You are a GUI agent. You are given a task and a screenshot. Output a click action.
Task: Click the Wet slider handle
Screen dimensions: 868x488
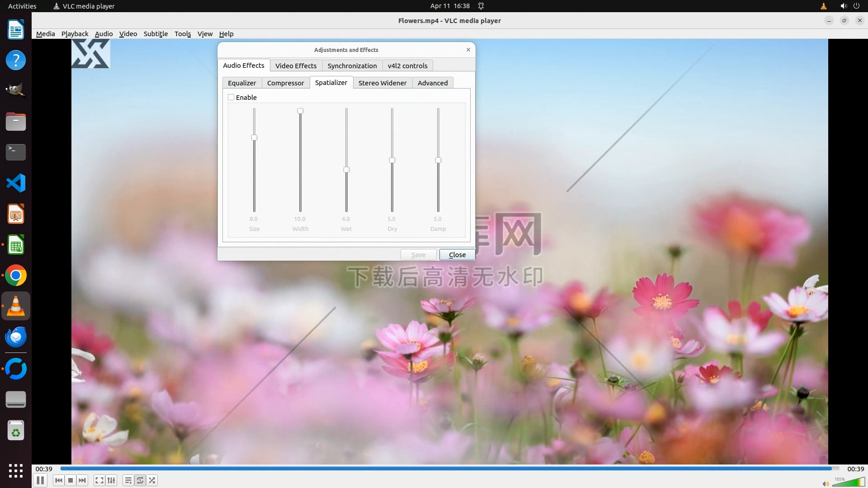pos(346,170)
